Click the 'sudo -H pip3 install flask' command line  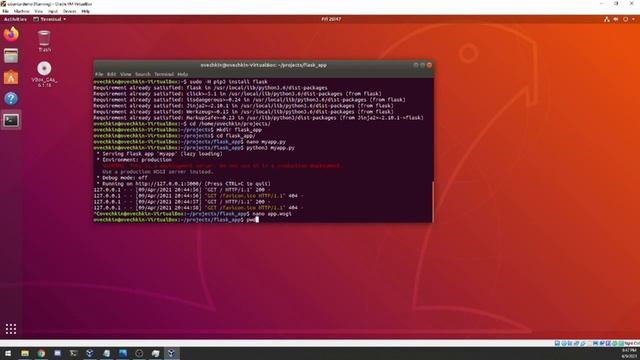pyautogui.click(x=180, y=82)
